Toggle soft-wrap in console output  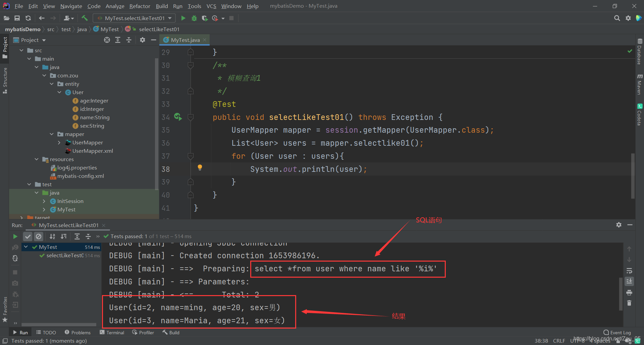[629, 271]
